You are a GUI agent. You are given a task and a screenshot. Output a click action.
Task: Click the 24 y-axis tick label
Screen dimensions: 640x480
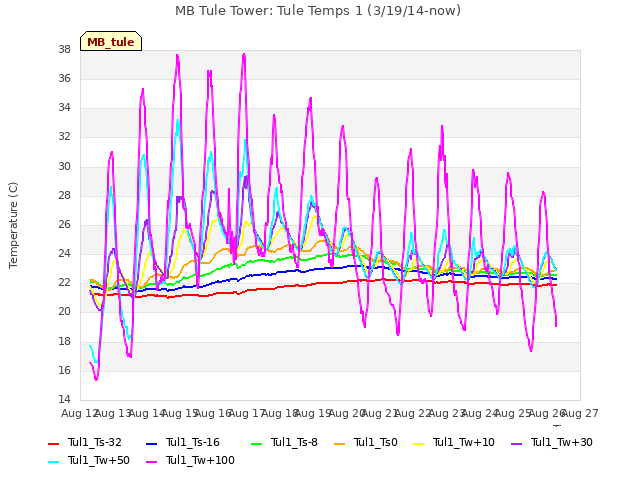64,253
